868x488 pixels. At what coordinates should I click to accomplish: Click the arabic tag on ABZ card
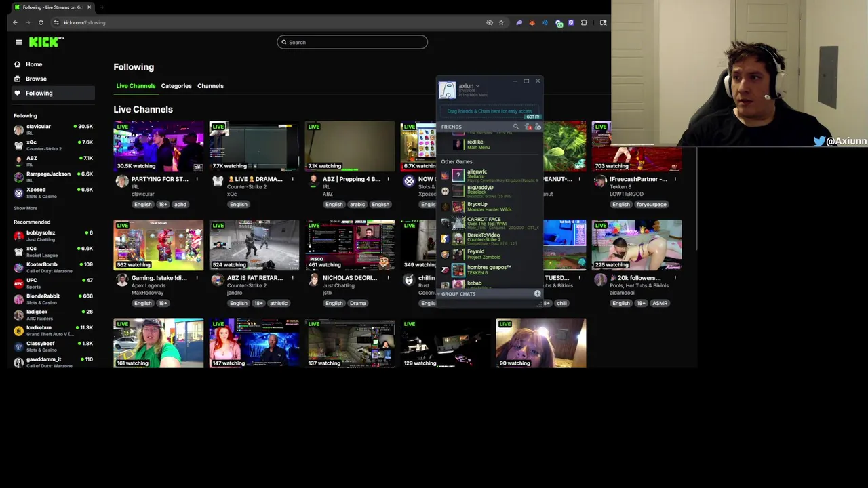(x=357, y=205)
